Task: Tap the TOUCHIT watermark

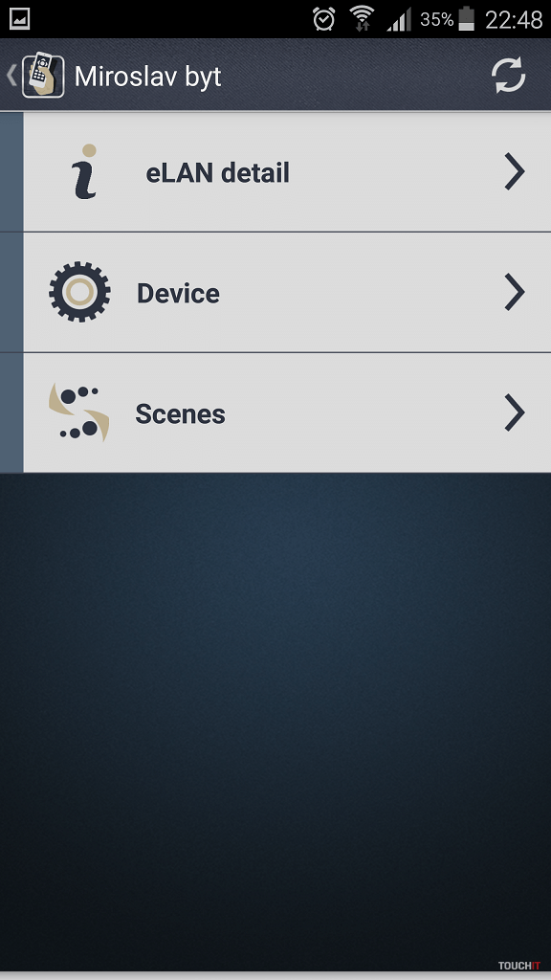Action: click(x=518, y=966)
